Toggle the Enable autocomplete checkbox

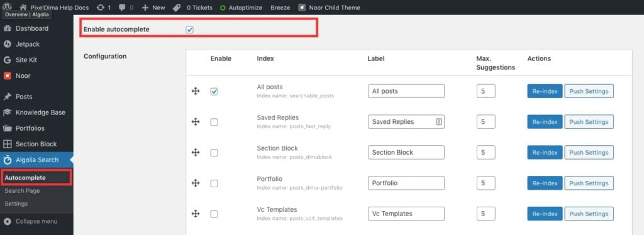pos(189,30)
